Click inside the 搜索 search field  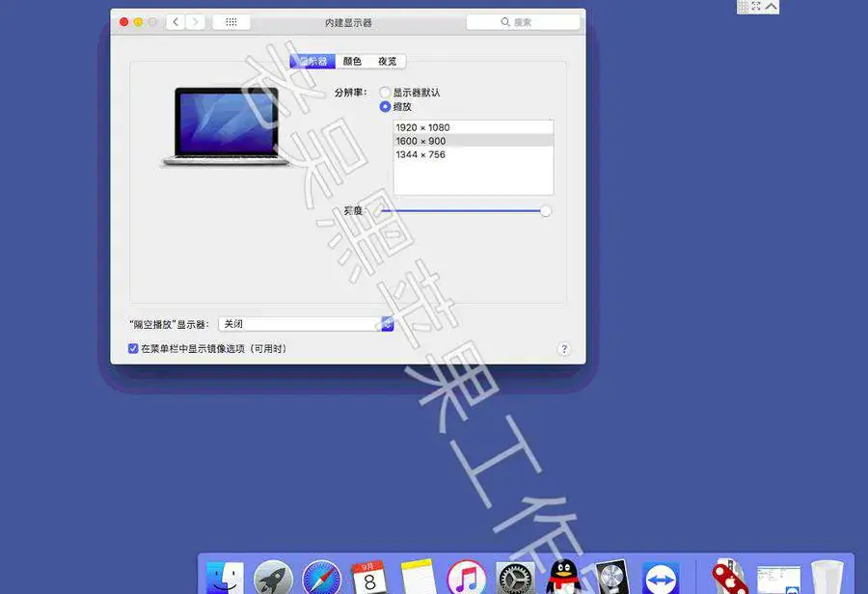click(x=523, y=22)
